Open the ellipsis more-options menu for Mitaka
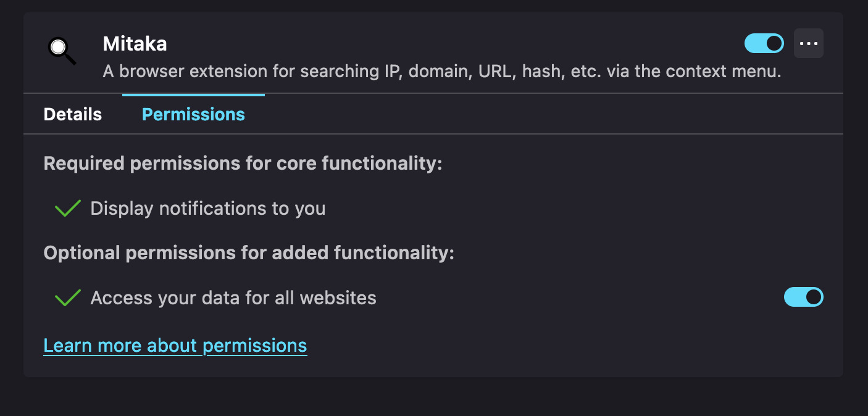Image resolution: width=868 pixels, height=416 pixels. coord(809,43)
